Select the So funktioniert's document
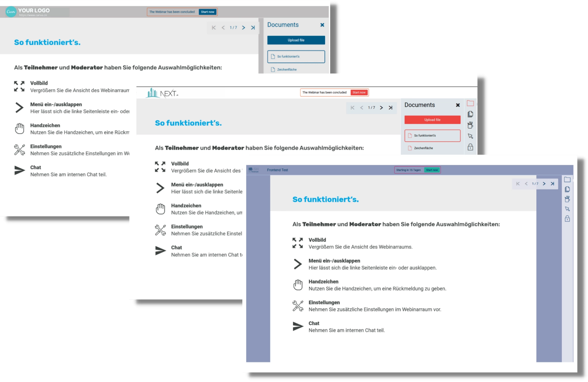 432,135
